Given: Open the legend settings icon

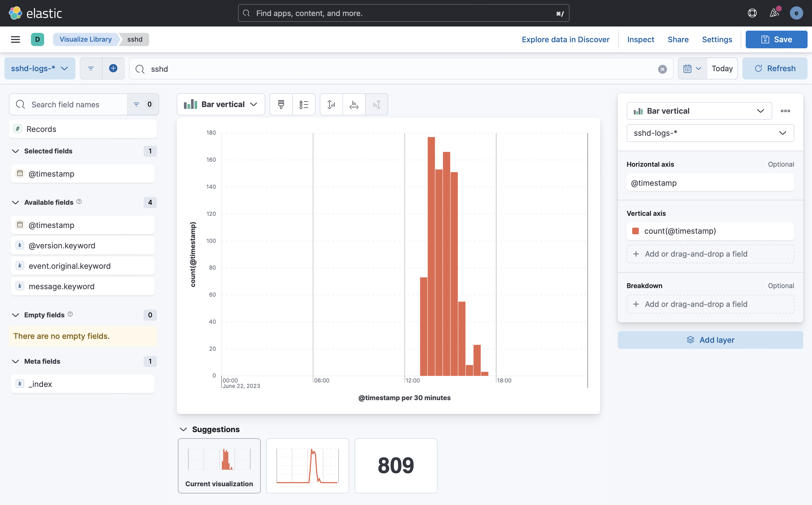Looking at the screenshot, I should pos(304,105).
